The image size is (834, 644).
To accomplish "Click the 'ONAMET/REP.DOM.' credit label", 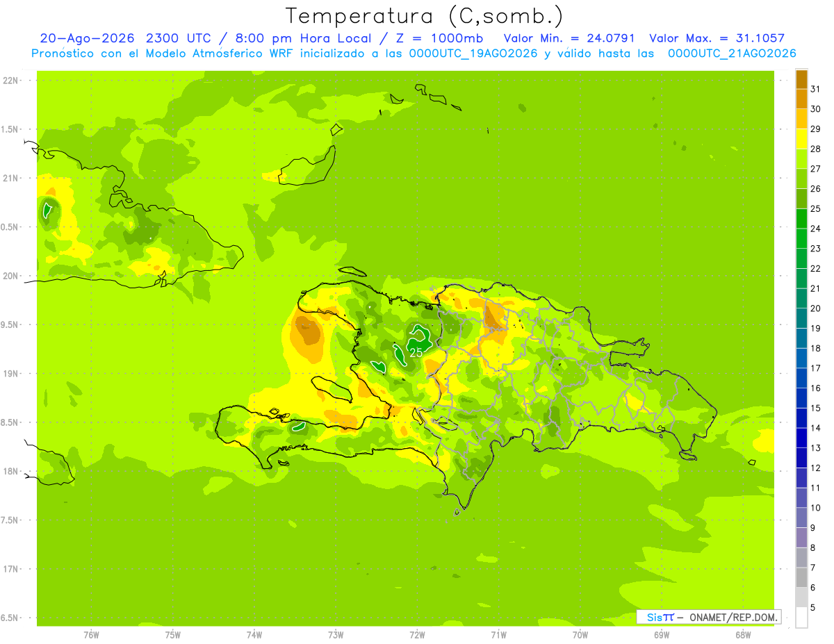I will pyautogui.click(x=733, y=617).
